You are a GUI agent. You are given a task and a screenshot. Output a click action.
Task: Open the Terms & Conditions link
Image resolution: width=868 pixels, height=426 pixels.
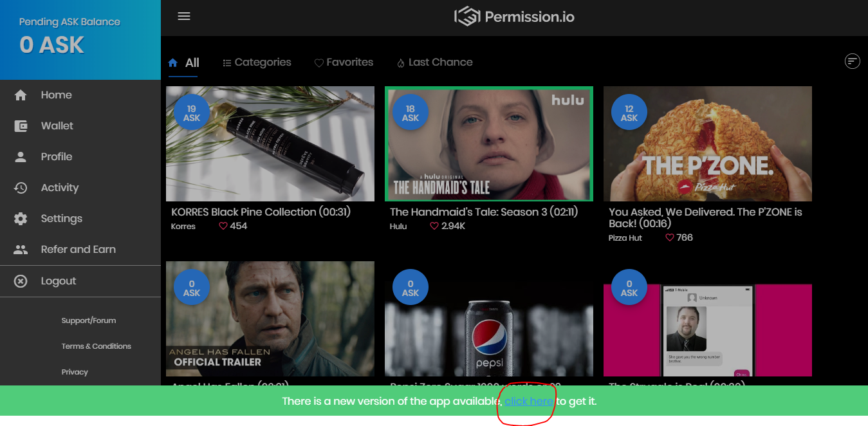[x=97, y=346]
